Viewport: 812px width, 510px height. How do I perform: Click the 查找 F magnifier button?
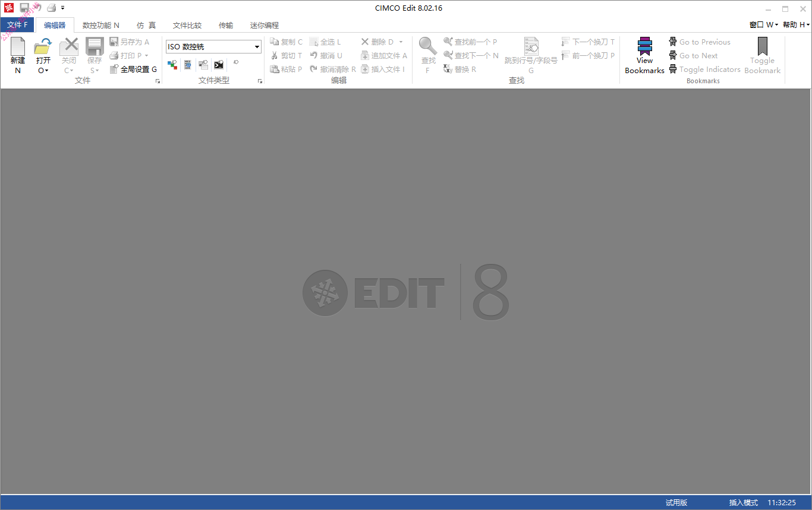(427, 55)
